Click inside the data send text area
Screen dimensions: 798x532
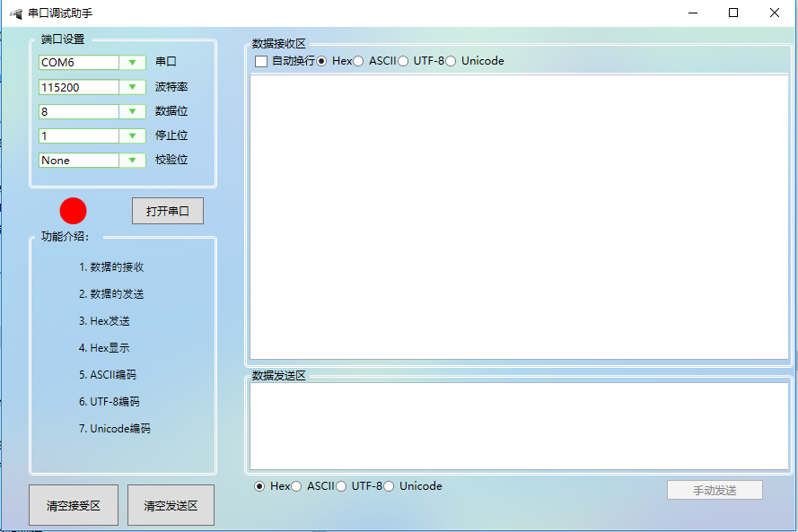(x=519, y=426)
